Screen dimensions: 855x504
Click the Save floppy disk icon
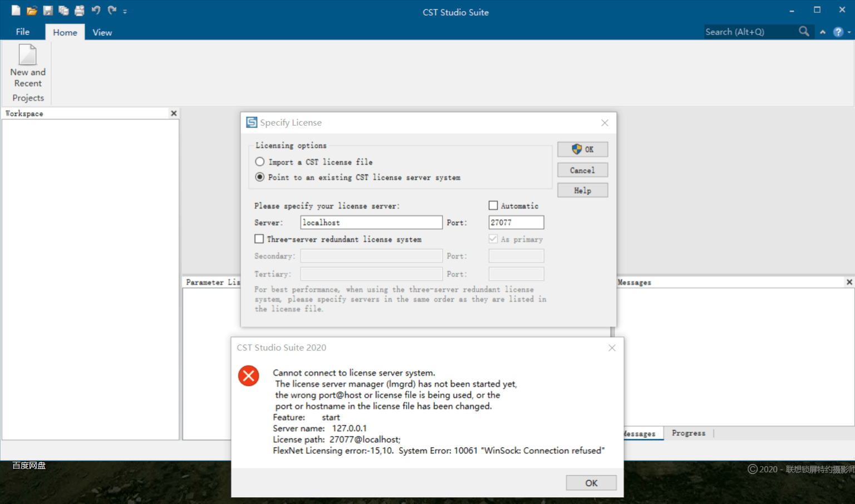(x=48, y=11)
